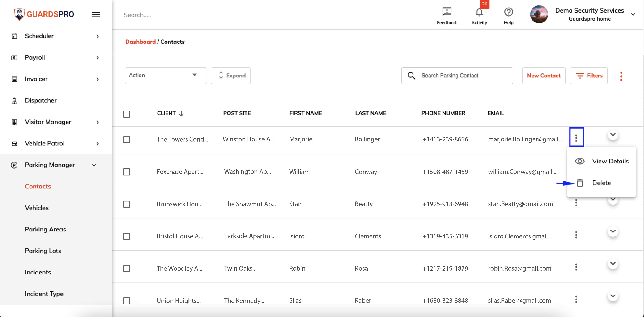Click the Invoicer icon
The height and width of the screenshot is (317, 644).
pyautogui.click(x=14, y=79)
